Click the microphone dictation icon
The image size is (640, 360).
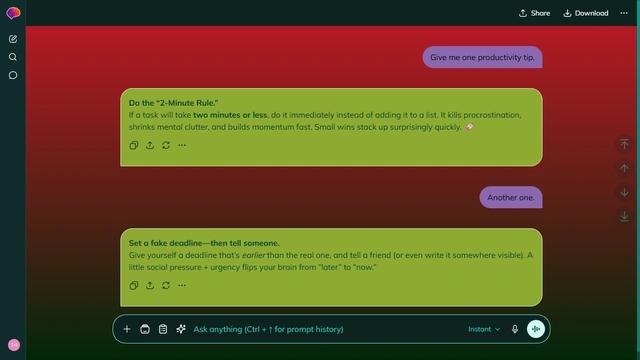515,329
